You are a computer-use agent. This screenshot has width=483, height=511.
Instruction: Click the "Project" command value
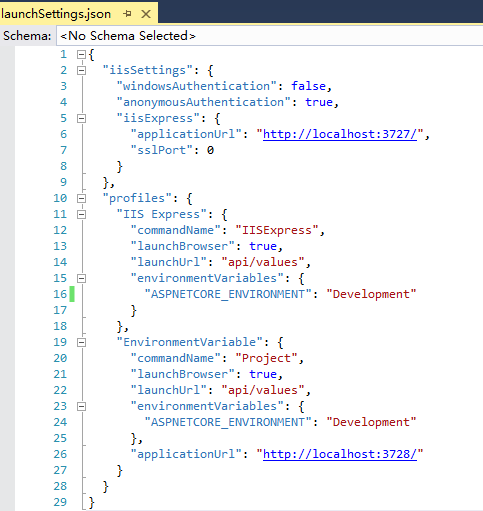[x=266, y=358]
